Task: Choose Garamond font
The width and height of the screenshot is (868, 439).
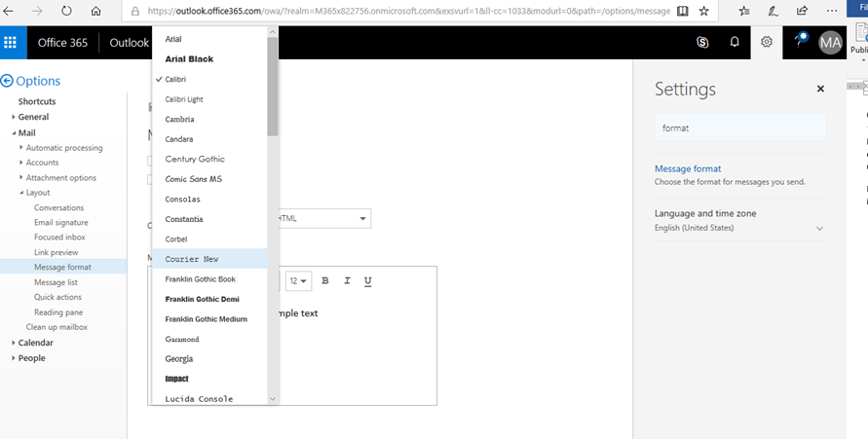Action: (x=209, y=339)
